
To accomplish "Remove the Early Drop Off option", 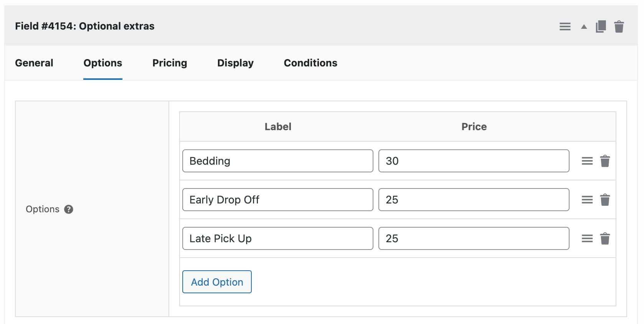I will pos(605,200).
